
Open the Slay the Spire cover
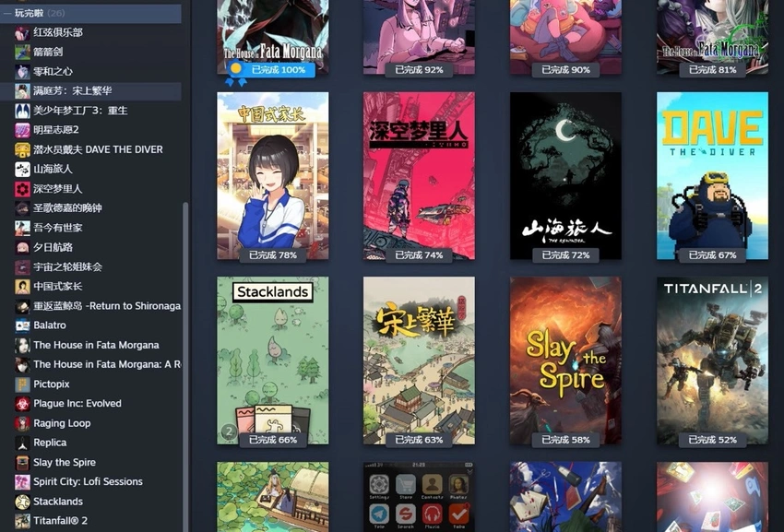[x=565, y=361]
